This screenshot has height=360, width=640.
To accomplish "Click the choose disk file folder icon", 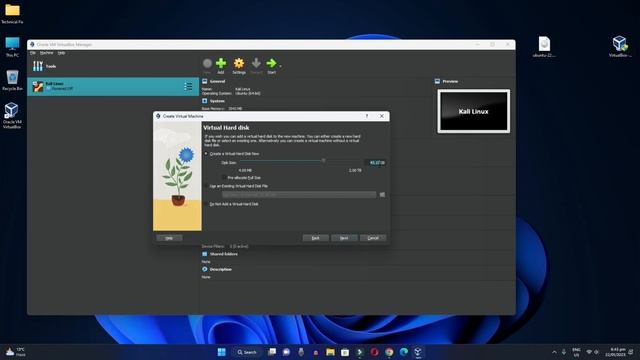I will coord(382,195).
